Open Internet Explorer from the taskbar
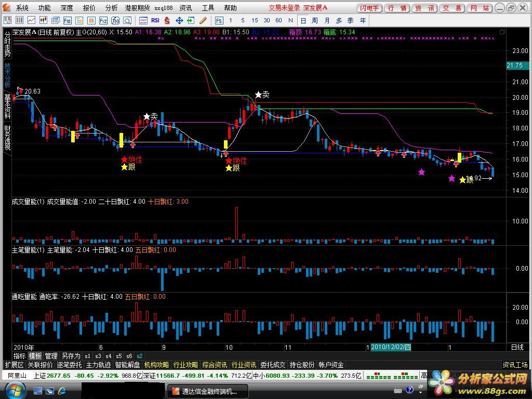The width and height of the screenshot is (532, 399). pos(62,391)
